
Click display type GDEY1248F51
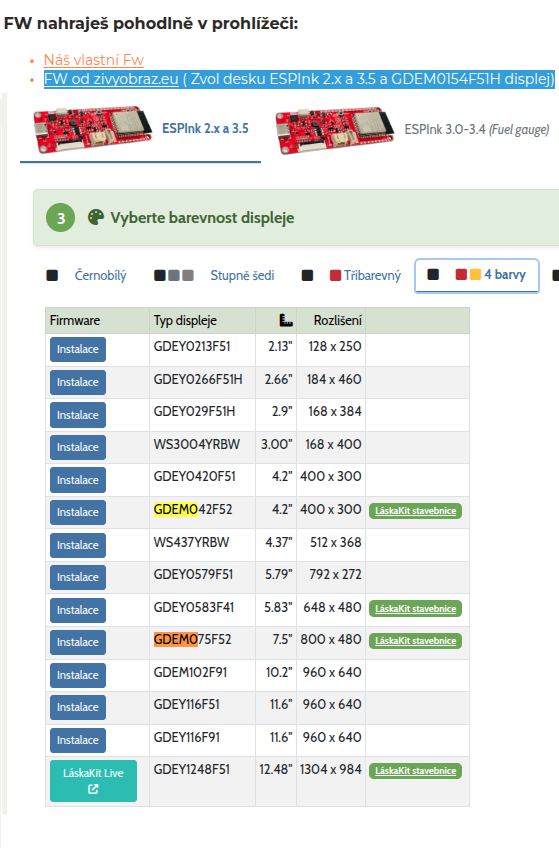coord(191,770)
